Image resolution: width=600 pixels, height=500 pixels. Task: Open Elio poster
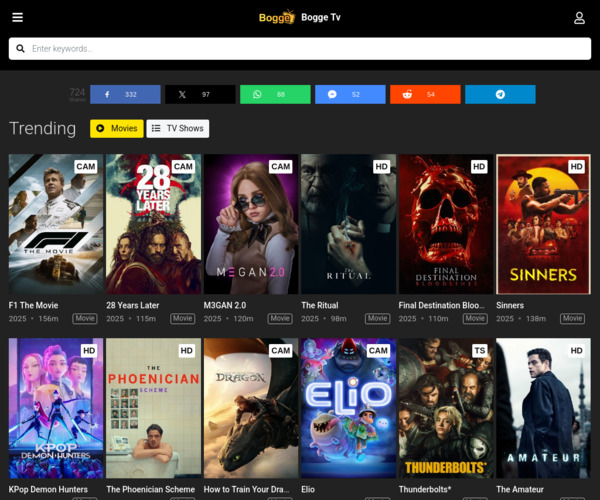349,408
